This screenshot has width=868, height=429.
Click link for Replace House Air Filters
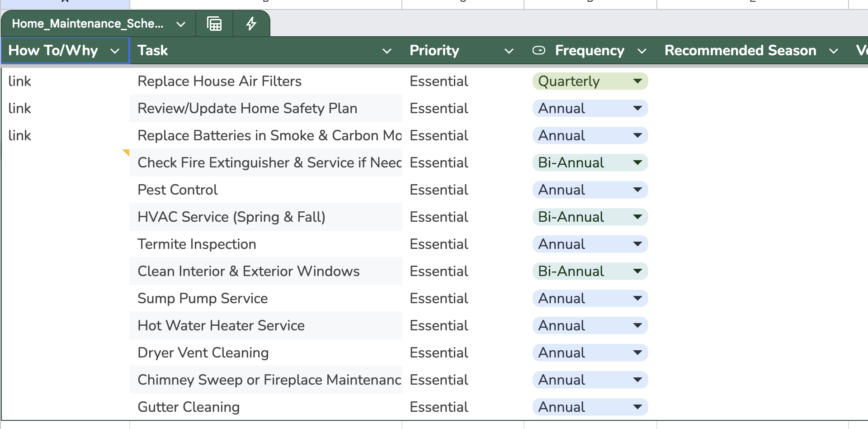(20, 81)
